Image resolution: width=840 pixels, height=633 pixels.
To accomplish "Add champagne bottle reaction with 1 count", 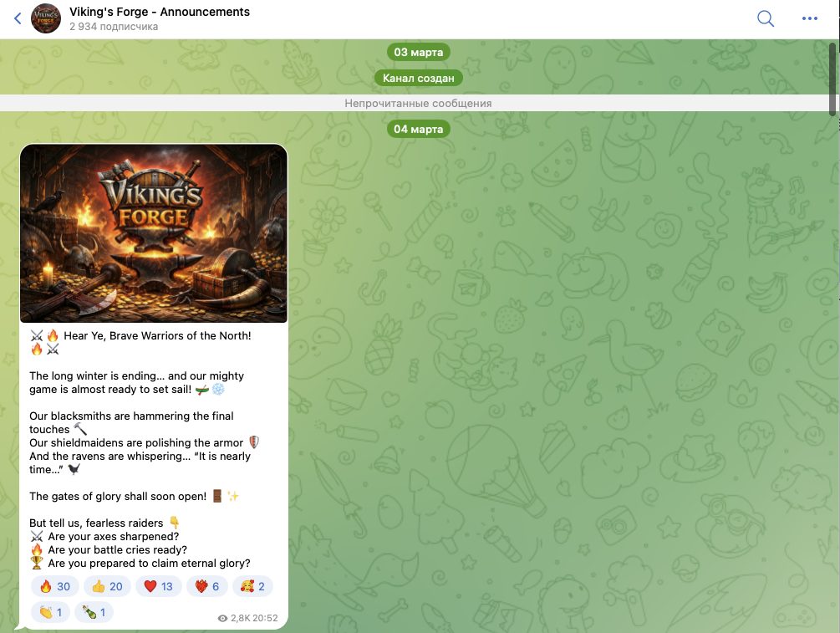I will pos(94,612).
